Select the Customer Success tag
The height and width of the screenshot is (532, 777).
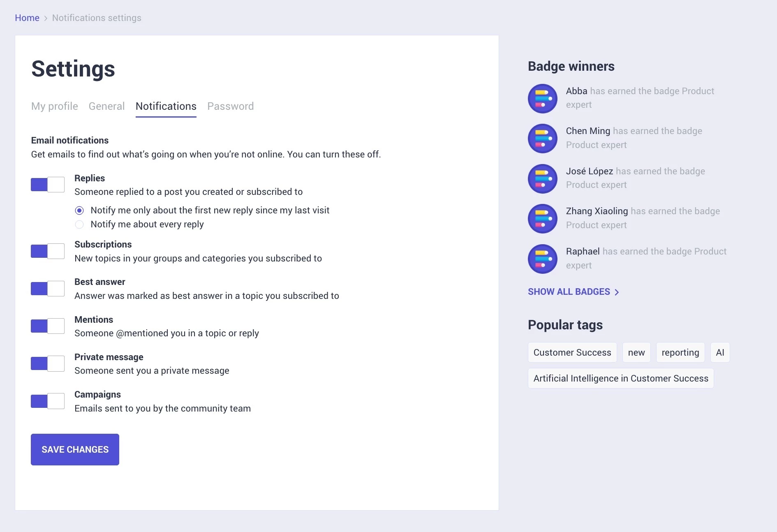click(x=572, y=352)
